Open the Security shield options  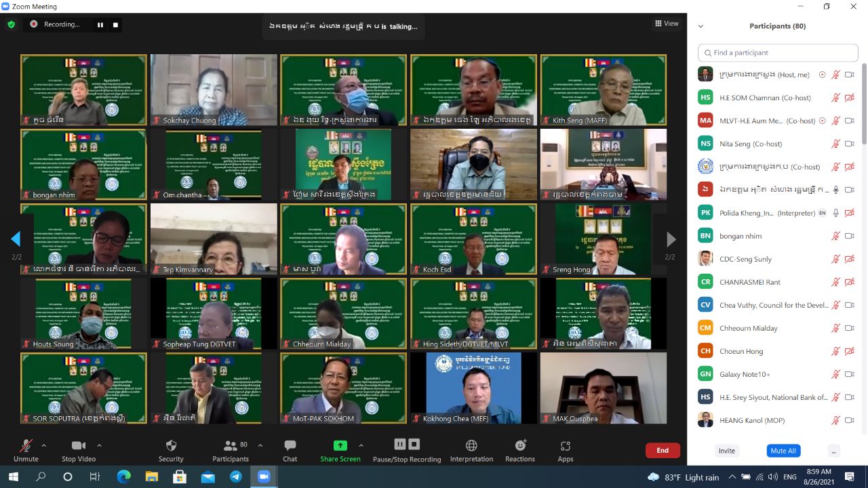(x=171, y=445)
